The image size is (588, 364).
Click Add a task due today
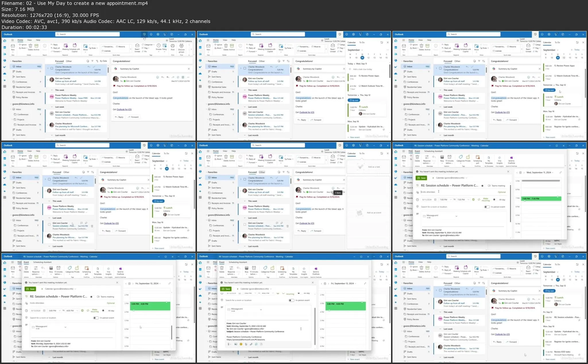coord(362,69)
